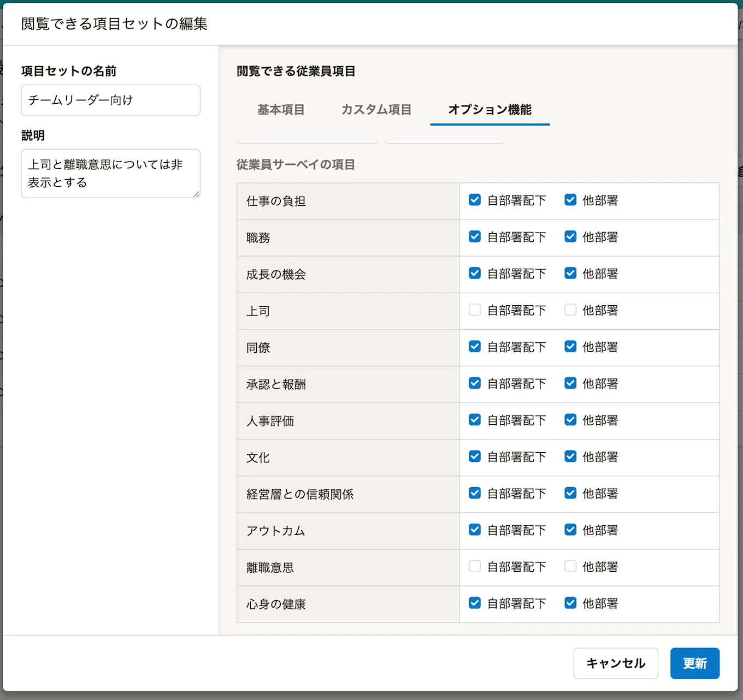Toggle 他部署 for 同僚 row
Image resolution: width=743 pixels, height=700 pixels.
coord(570,346)
